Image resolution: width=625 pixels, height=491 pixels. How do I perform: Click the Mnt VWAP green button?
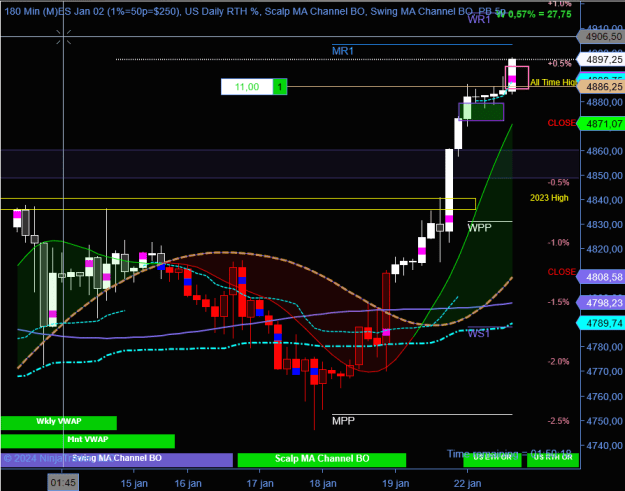click(88, 441)
